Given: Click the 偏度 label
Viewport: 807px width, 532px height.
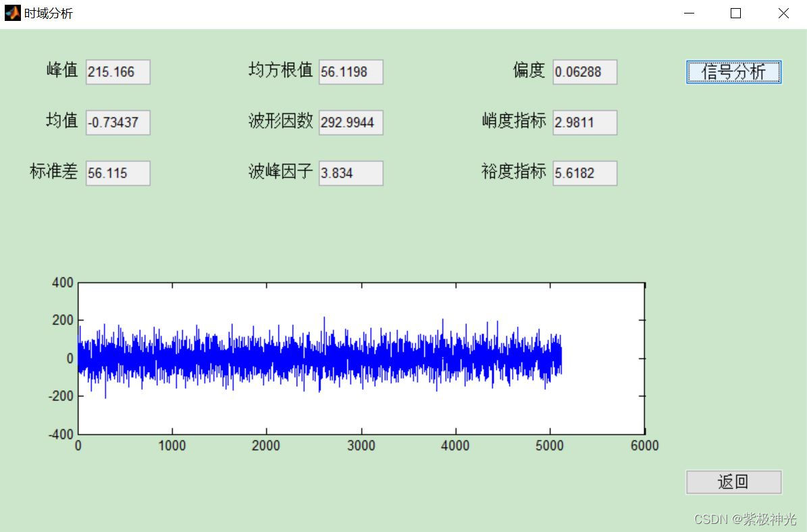Looking at the screenshot, I should [529, 70].
